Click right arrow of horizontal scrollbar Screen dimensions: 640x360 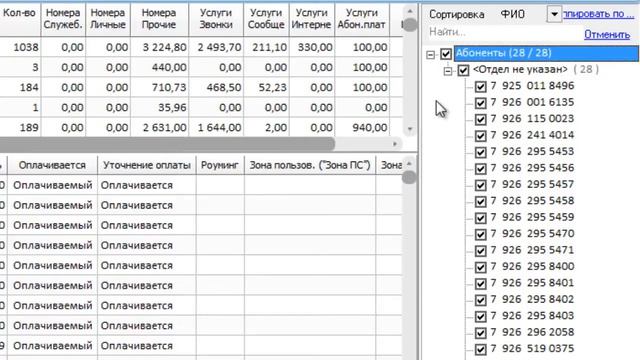[395, 144]
